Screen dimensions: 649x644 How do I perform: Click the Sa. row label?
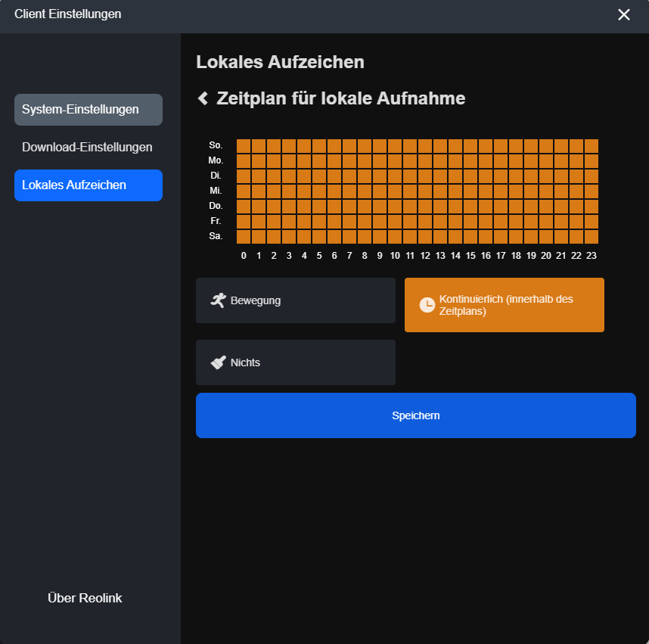click(216, 236)
